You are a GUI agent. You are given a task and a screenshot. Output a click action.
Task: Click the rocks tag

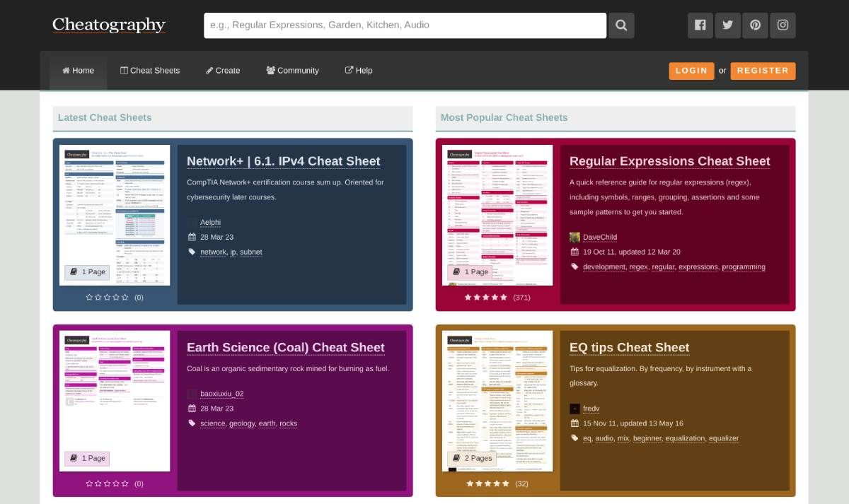point(288,423)
